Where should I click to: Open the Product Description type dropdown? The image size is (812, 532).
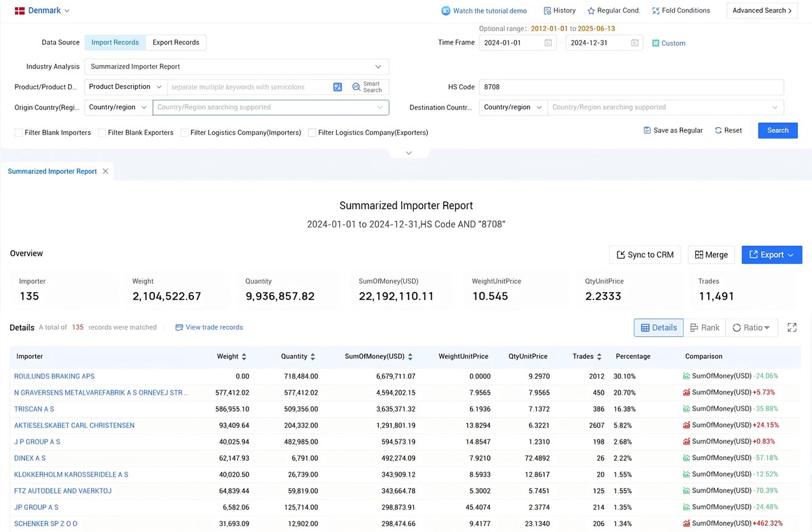pyautogui.click(x=125, y=87)
